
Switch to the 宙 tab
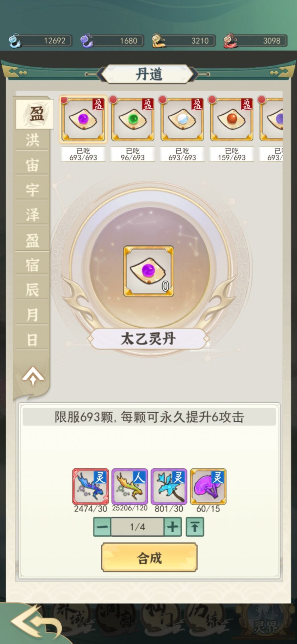33,165
